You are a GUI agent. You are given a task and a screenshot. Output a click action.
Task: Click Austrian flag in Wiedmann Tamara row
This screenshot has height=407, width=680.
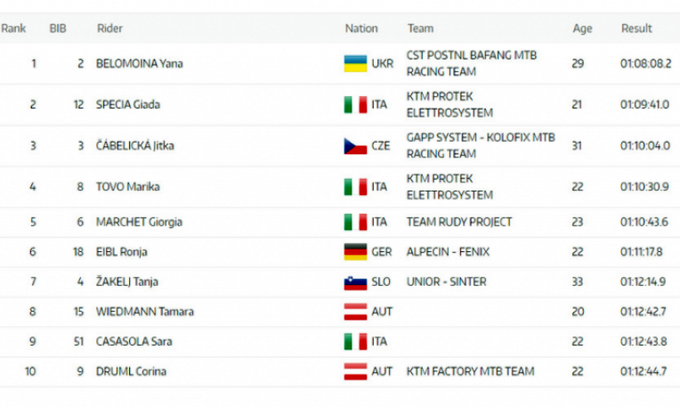tap(352, 312)
